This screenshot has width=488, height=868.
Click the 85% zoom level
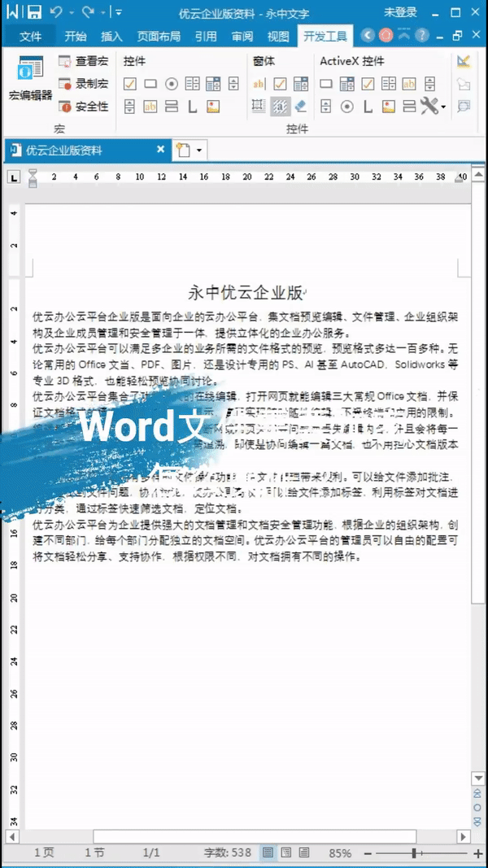(x=339, y=853)
